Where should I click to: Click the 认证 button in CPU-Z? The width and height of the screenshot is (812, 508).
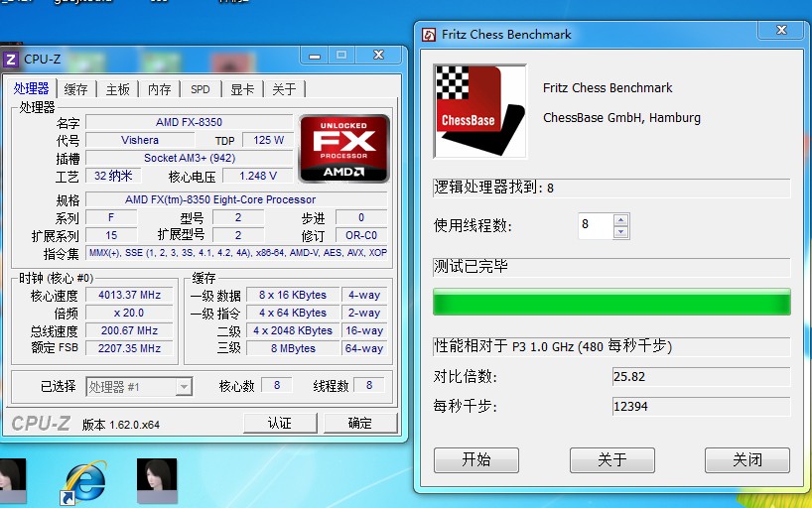[280, 423]
